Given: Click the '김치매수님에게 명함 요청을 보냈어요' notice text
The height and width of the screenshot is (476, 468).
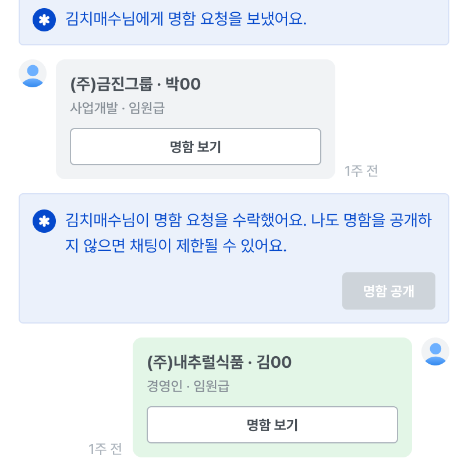Looking at the screenshot, I should pyautogui.click(x=186, y=19).
